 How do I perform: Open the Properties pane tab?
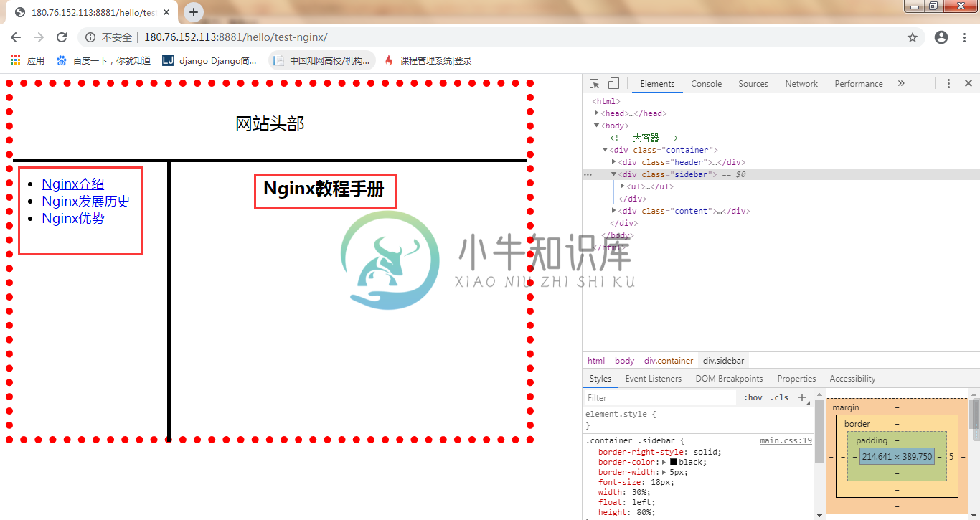click(796, 379)
